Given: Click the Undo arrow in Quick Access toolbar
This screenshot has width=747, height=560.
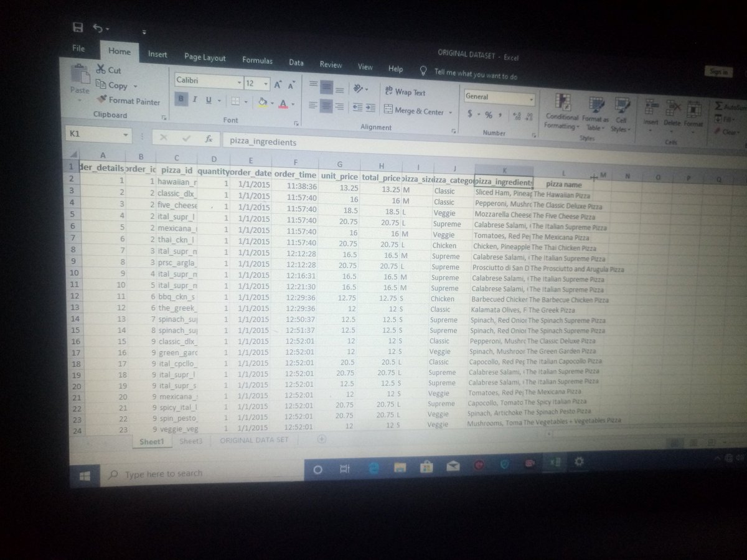Looking at the screenshot, I should click(x=98, y=28).
